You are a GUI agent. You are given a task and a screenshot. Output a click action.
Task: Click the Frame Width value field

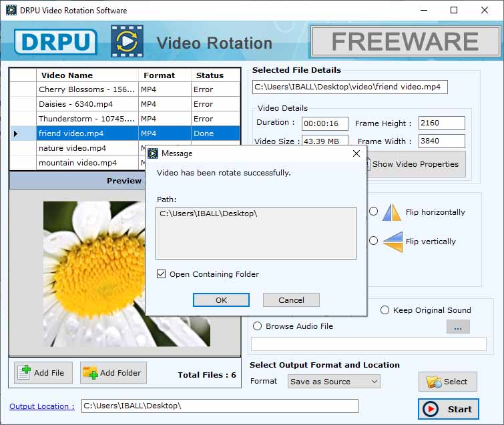(x=442, y=141)
